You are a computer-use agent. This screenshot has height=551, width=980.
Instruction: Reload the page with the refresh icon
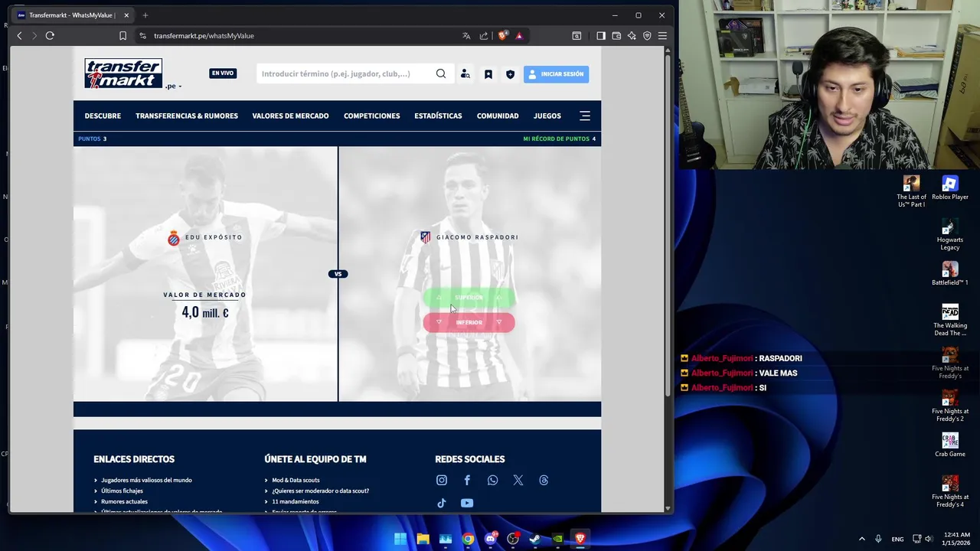50,35
